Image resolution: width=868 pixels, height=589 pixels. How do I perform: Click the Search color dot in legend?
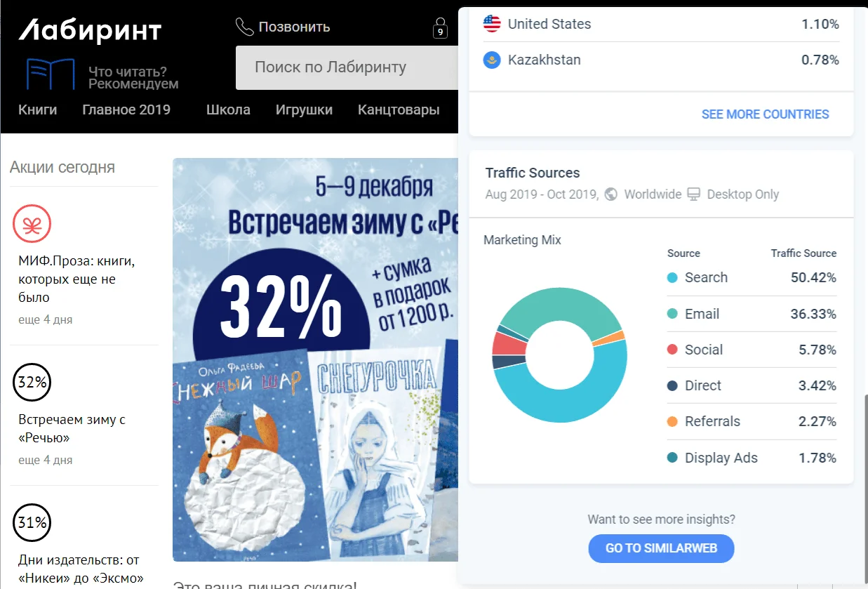pos(672,278)
